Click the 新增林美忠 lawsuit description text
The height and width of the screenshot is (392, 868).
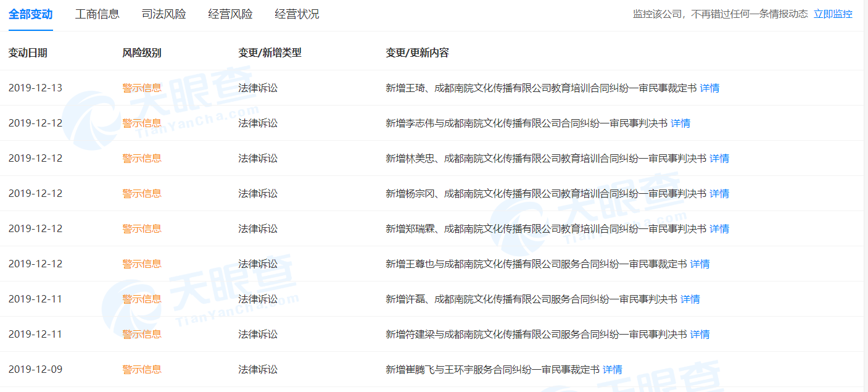546,158
